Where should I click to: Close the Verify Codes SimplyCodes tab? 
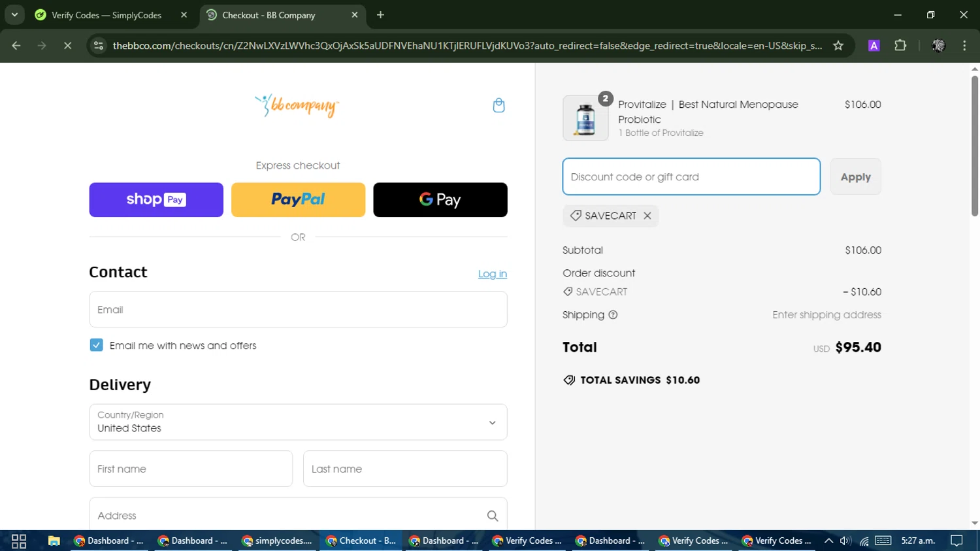(184, 15)
